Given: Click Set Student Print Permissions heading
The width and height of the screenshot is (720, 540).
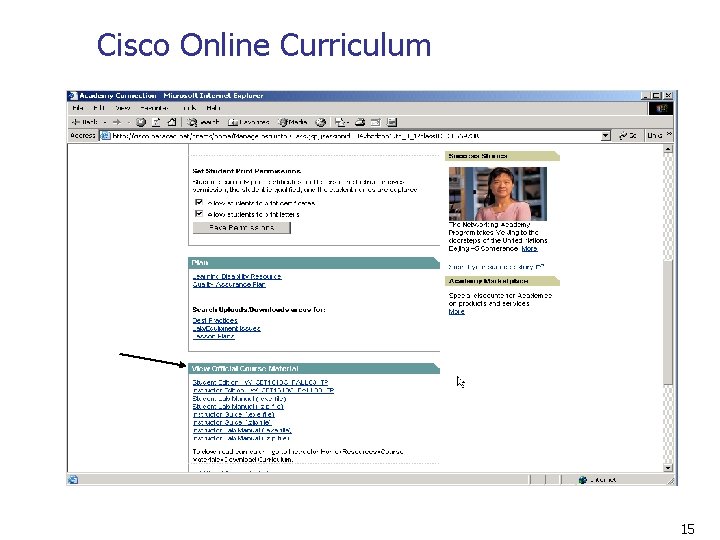Looking at the screenshot, I should click(x=247, y=171).
